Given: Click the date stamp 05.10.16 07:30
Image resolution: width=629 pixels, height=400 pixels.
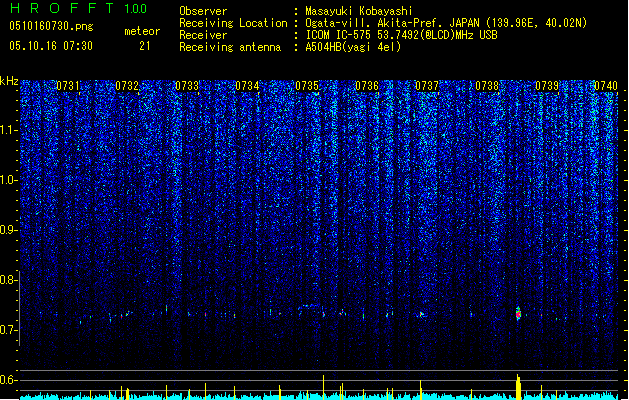Looking at the screenshot, I should pos(51,46).
